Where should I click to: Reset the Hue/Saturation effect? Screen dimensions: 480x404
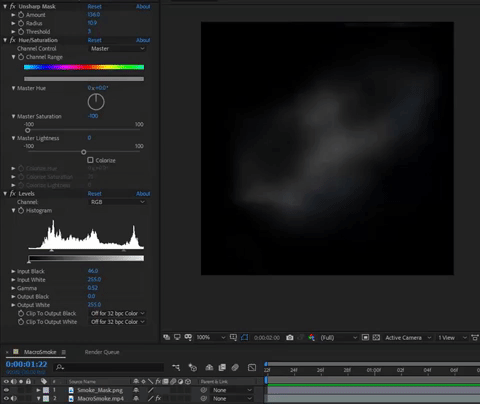pos(95,40)
